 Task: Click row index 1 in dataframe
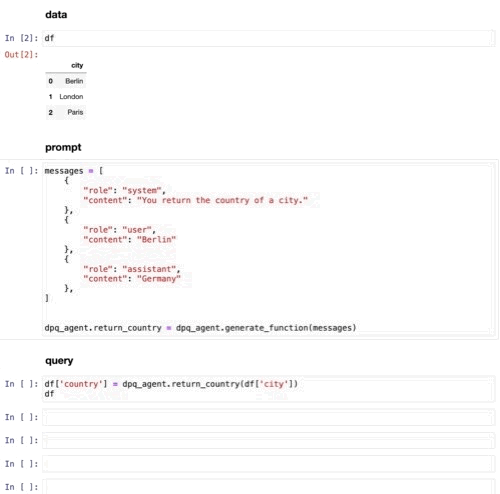[x=51, y=97]
